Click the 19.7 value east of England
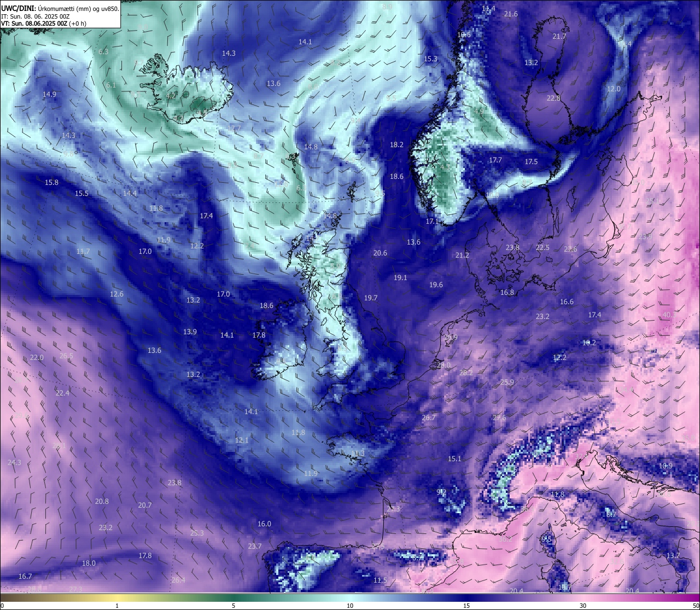700x610 pixels. tap(371, 298)
